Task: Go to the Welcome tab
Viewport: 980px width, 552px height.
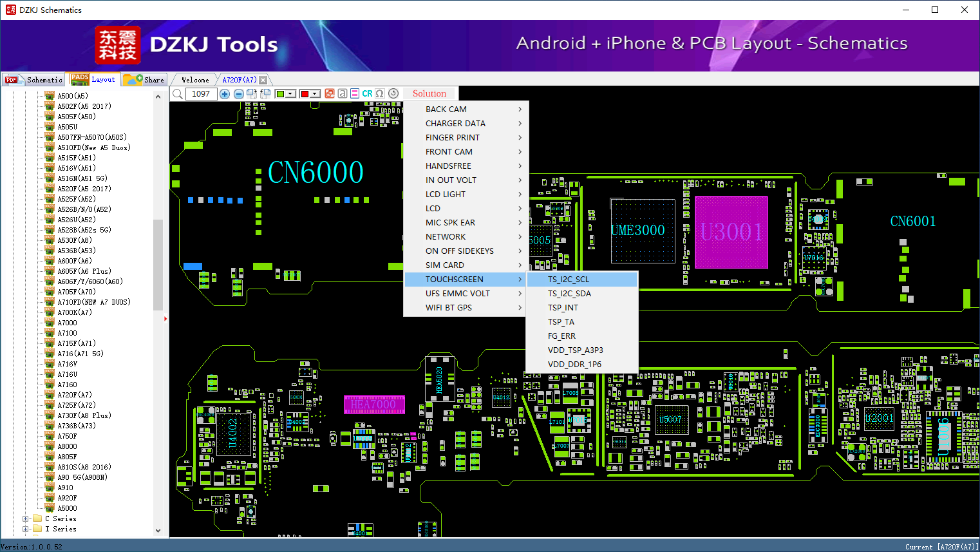Action: click(x=195, y=80)
